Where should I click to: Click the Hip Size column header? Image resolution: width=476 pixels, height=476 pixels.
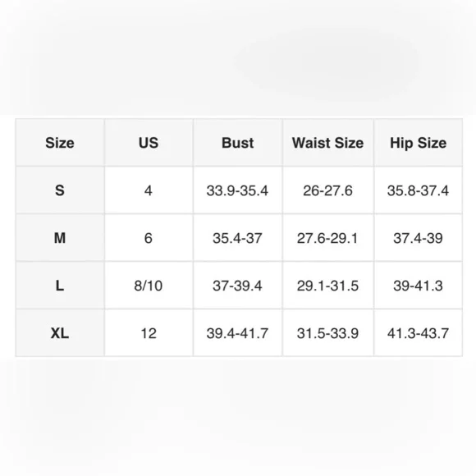pyautogui.click(x=418, y=143)
